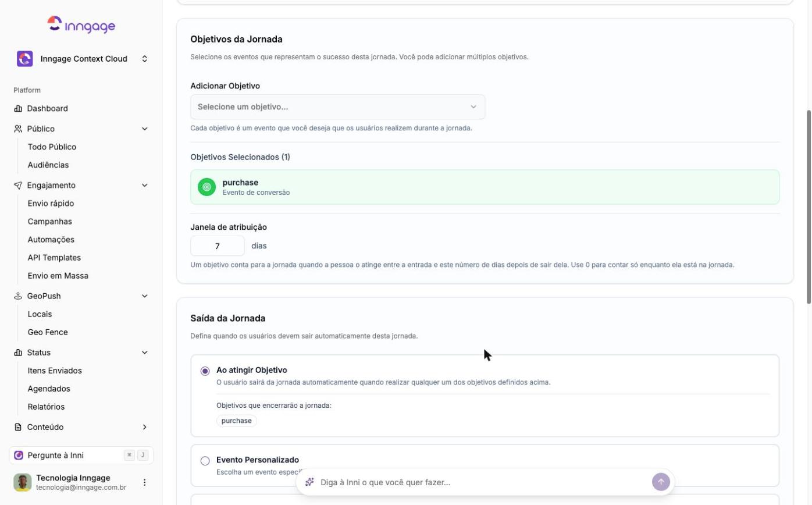This screenshot has width=812, height=505.
Task: Click the Status chart icon
Action: 18,353
